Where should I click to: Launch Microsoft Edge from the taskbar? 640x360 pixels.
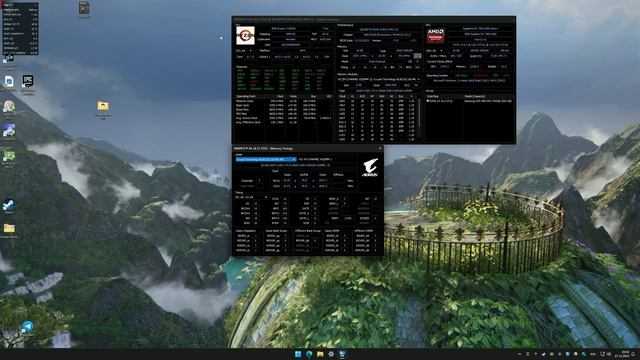pos(309,354)
